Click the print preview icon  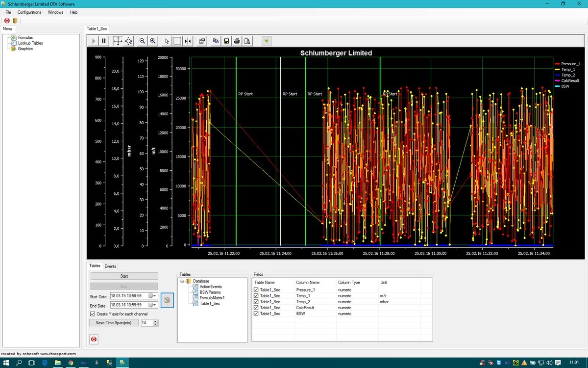[x=248, y=41]
